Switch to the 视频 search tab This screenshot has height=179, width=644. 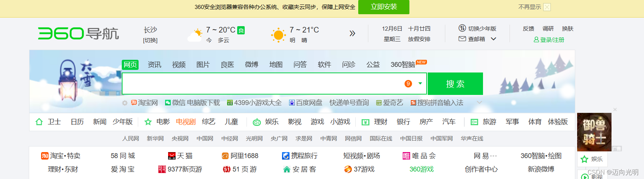click(179, 65)
